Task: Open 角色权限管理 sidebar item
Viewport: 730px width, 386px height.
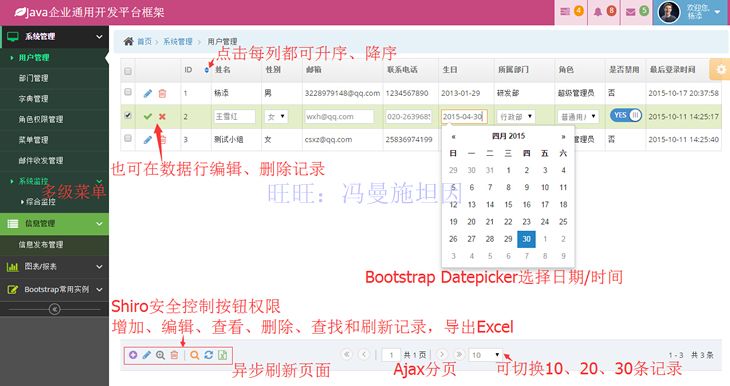Action: click(54, 119)
